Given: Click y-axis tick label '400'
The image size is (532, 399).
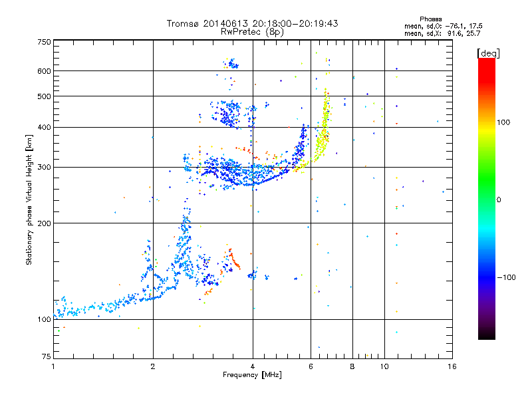Looking at the screenshot, I should 44,127.
